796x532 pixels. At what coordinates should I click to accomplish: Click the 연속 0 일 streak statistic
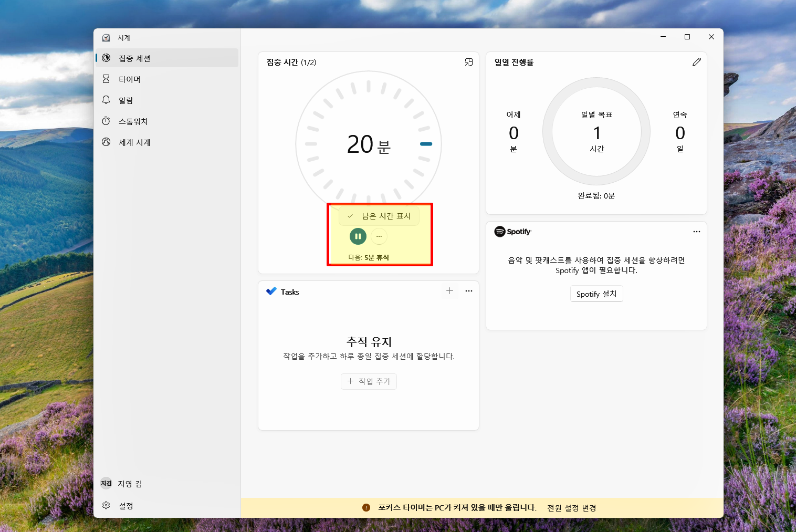680,131
